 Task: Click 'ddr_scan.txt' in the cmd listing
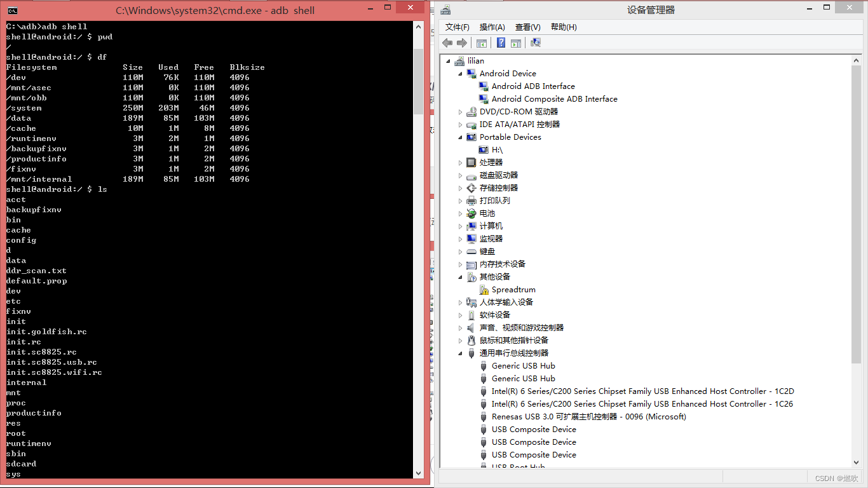36,271
